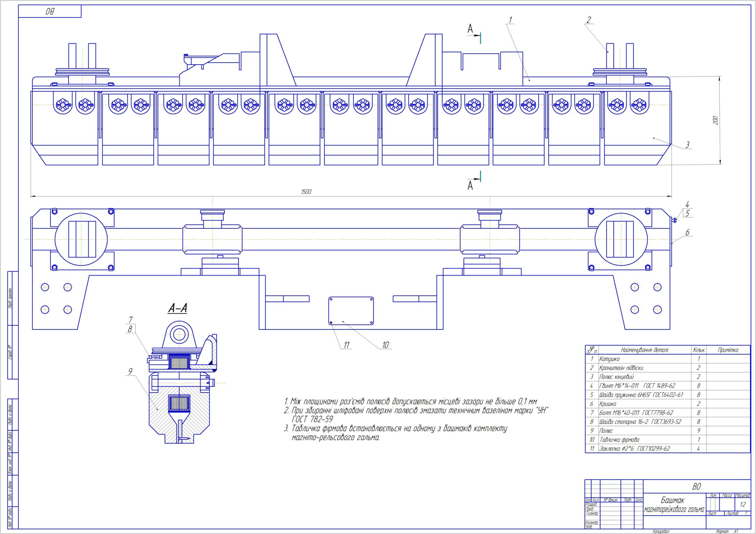Click callout number 1 on top view
The image size is (756, 534).
(510, 20)
